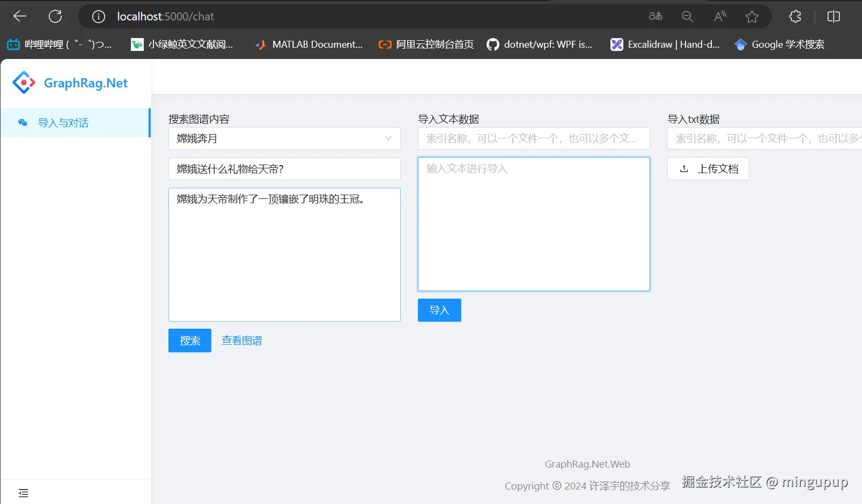Click the 上传文档 upload button

[708, 169]
